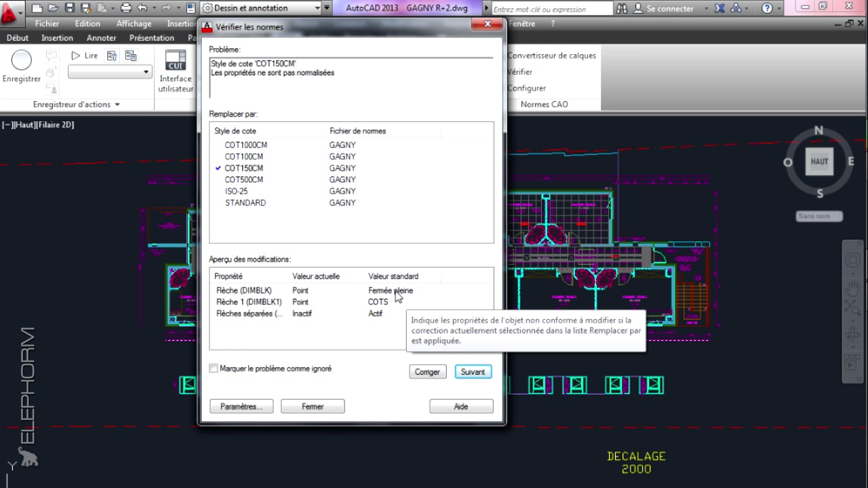Click the 'Style de cote' column header
868x488 pixels.
(x=235, y=131)
